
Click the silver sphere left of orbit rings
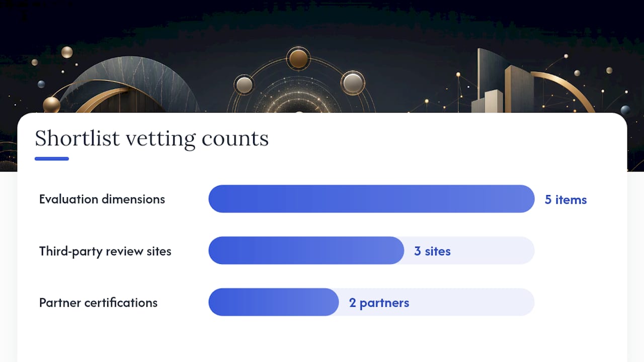(245, 84)
